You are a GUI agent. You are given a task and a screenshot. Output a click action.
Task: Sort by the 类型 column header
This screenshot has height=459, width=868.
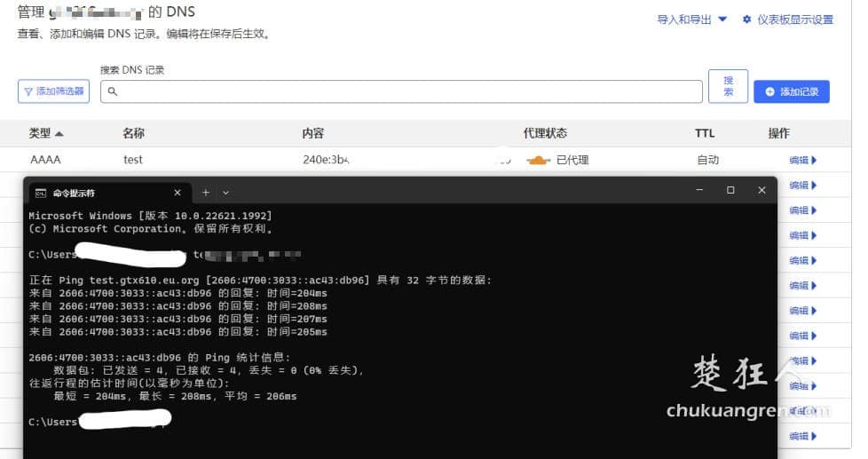(46, 133)
